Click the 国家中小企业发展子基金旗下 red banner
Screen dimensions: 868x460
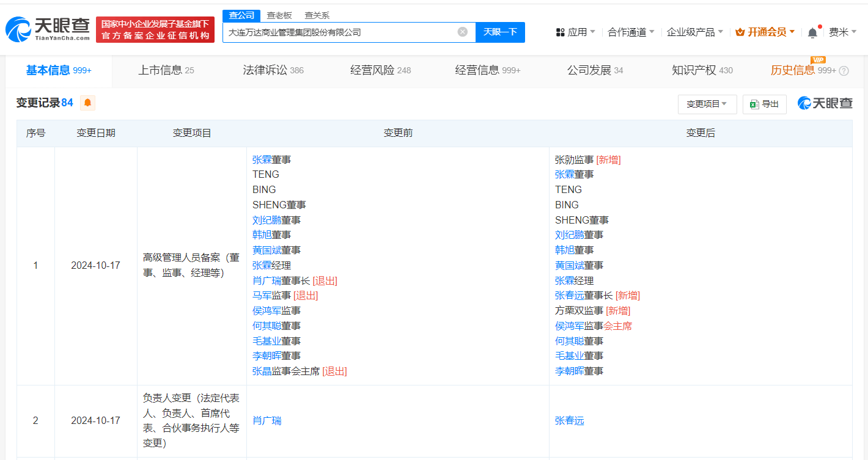(x=155, y=29)
